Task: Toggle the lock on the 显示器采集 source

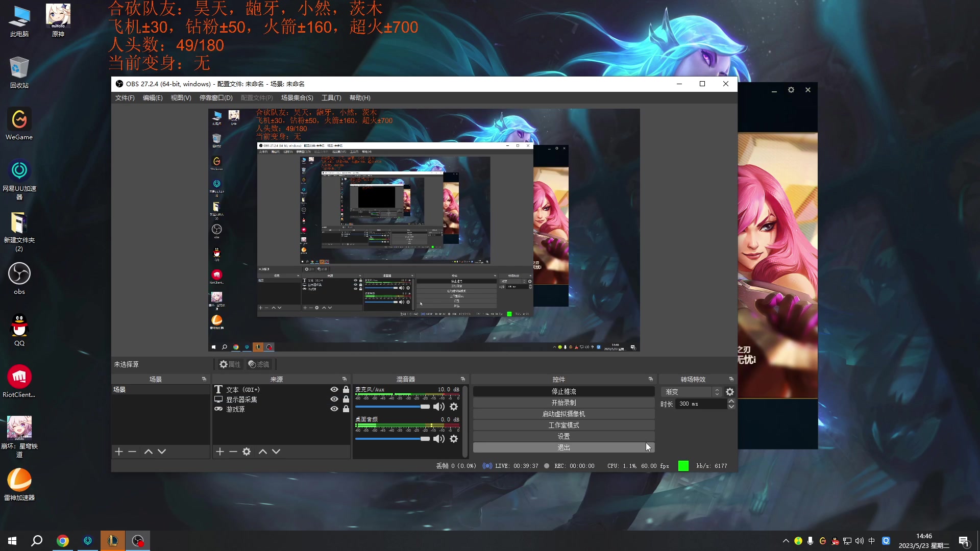Action: (346, 399)
